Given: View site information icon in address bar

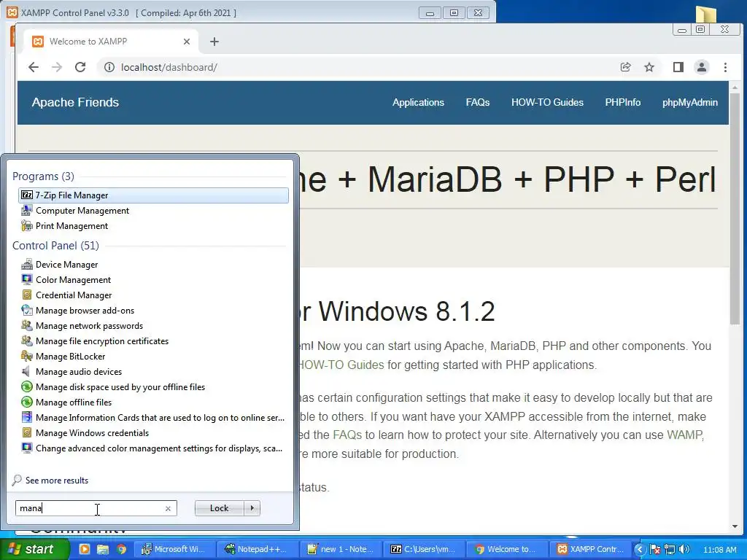Looking at the screenshot, I should [109, 67].
